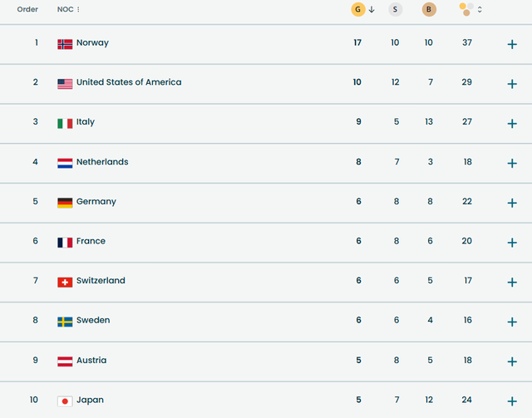Toggle total medals sort arrows
This screenshot has height=418, width=532.
(x=480, y=10)
